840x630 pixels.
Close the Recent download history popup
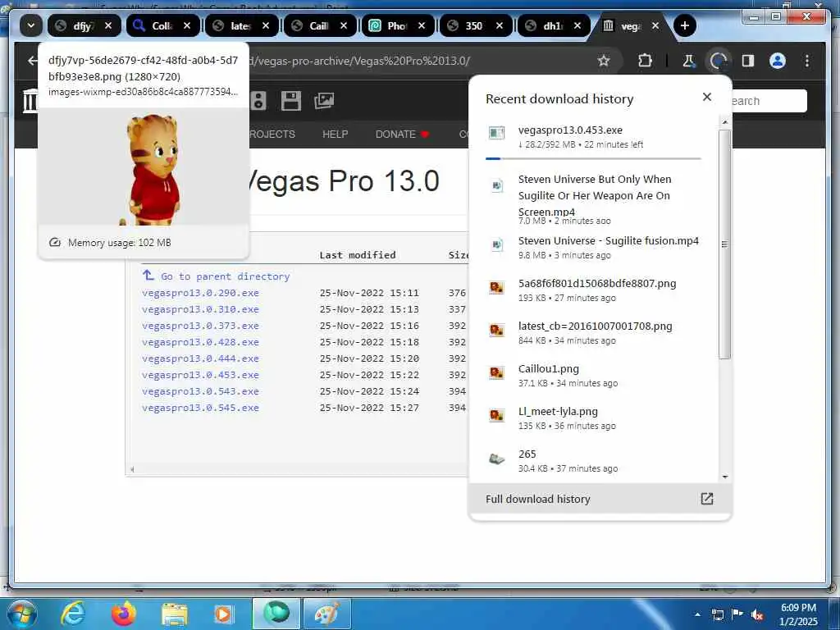706,97
